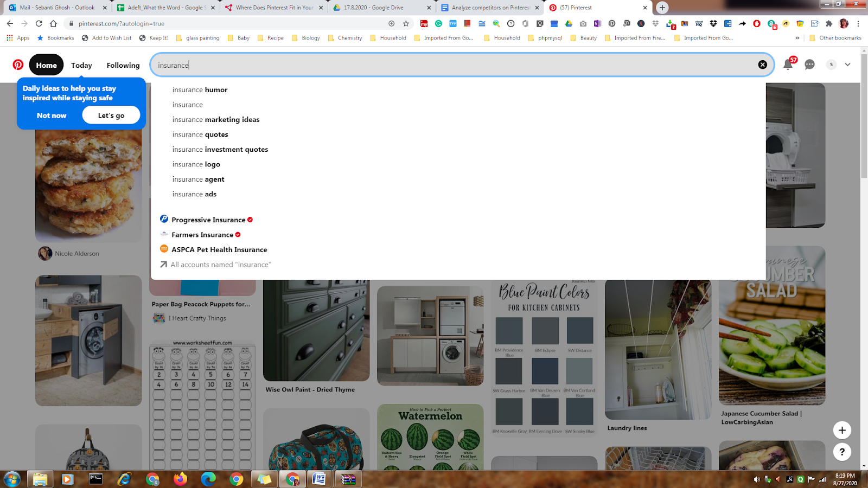Go to browser home page icon
This screenshot has height=488, width=868.
tap(53, 23)
